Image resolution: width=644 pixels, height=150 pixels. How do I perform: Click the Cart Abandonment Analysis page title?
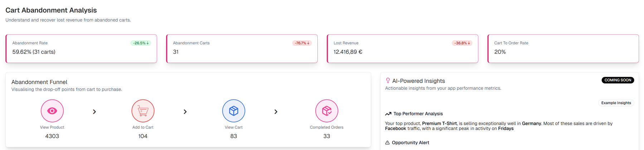point(51,10)
